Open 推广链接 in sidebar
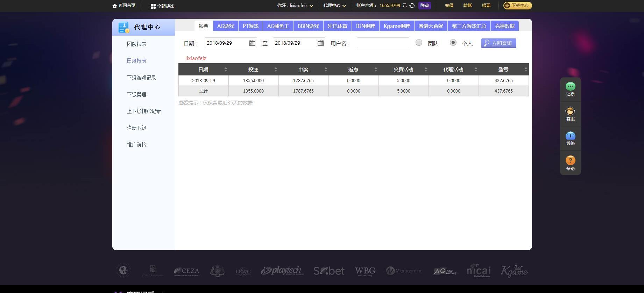644x293 pixels. tap(137, 145)
